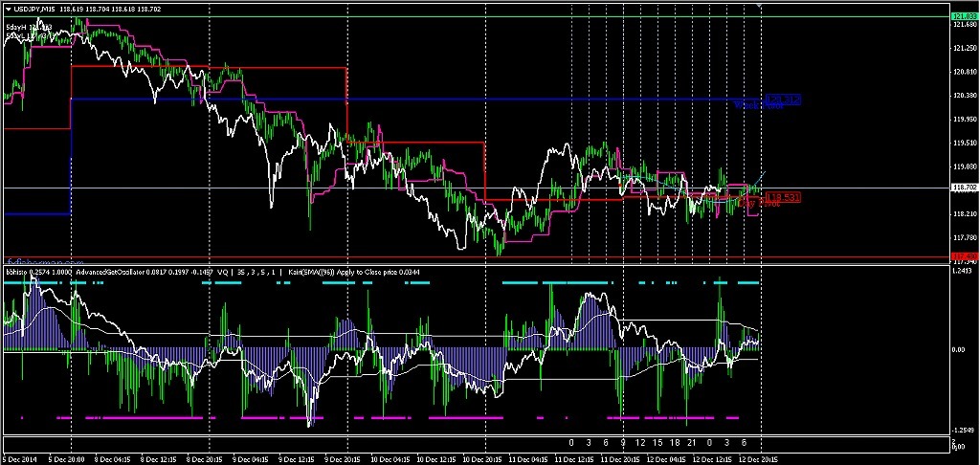Select the hour marker labeled 15

657,443
